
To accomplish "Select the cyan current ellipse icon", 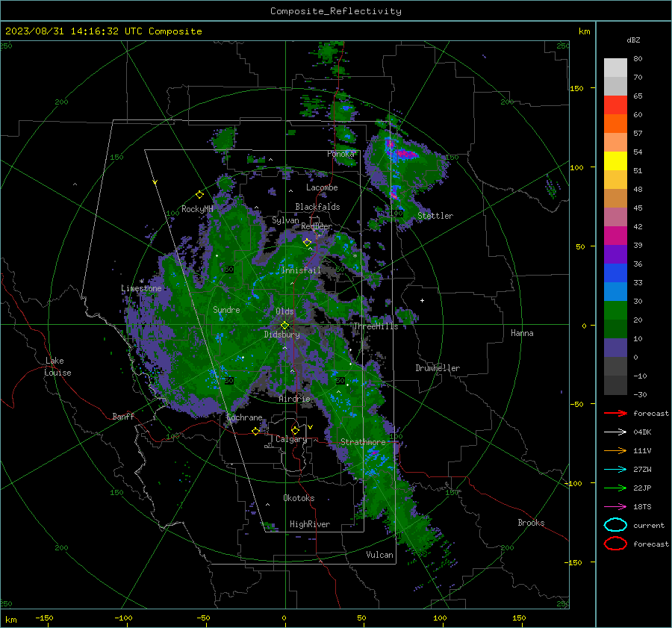I will click(x=615, y=525).
